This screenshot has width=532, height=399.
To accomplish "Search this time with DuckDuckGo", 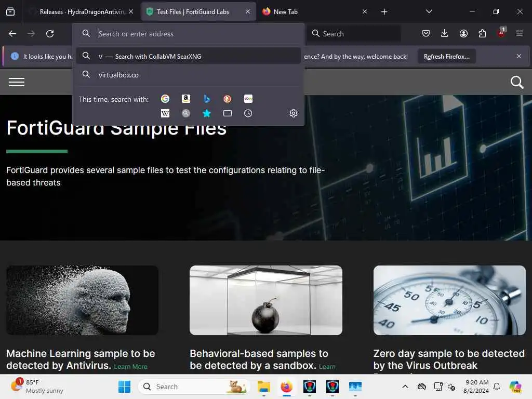I will [x=228, y=99].
